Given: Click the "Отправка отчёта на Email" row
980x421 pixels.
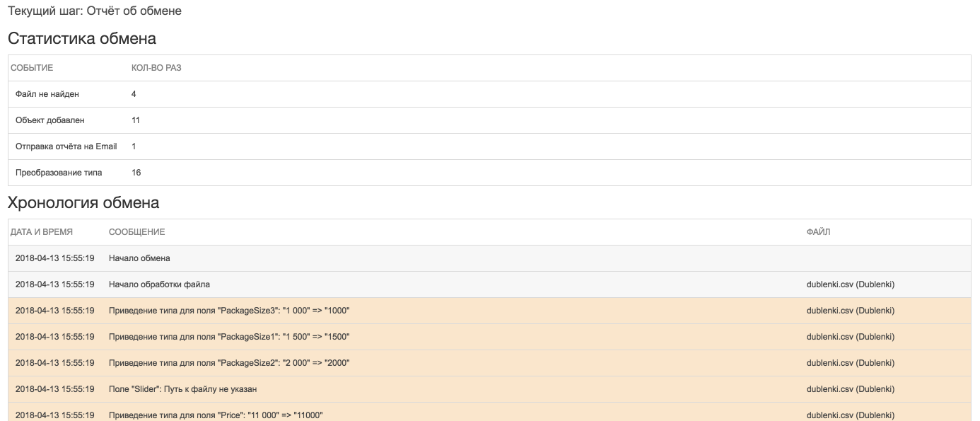Looking at the screenshot, I should (x=66, y=146).
